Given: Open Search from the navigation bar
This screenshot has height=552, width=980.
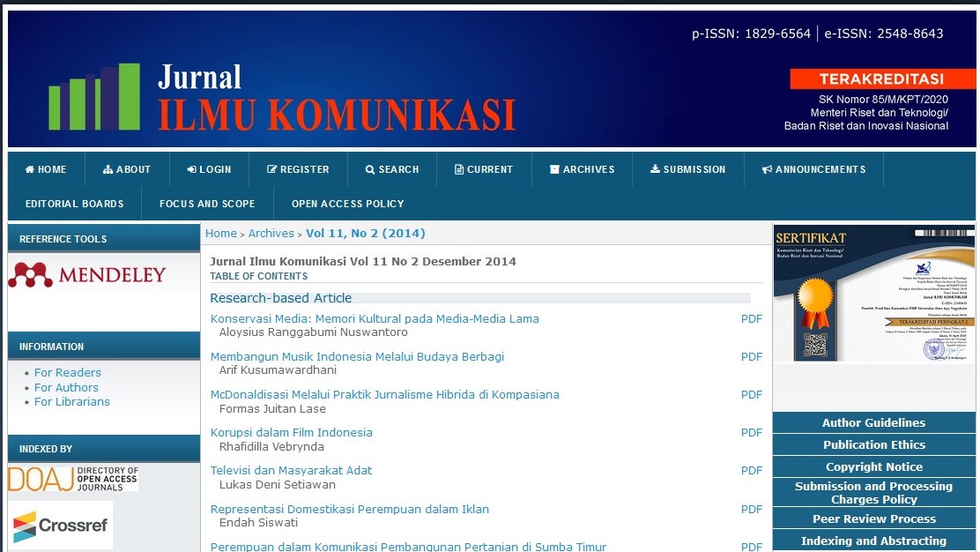Looking at the screenshot, I should 392,169.
